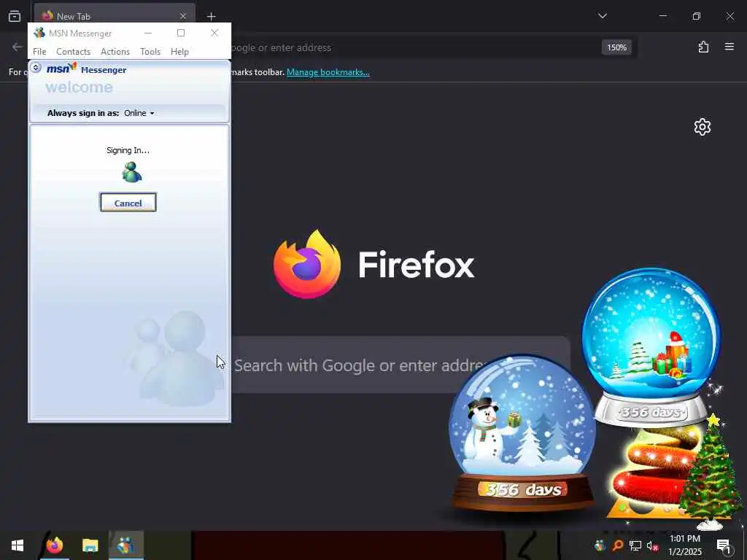The width and height of the screenshot is (747, 560).
Task: Open the taskbar clock showing 1:01 PM
Action: click(x=684, y=545)
